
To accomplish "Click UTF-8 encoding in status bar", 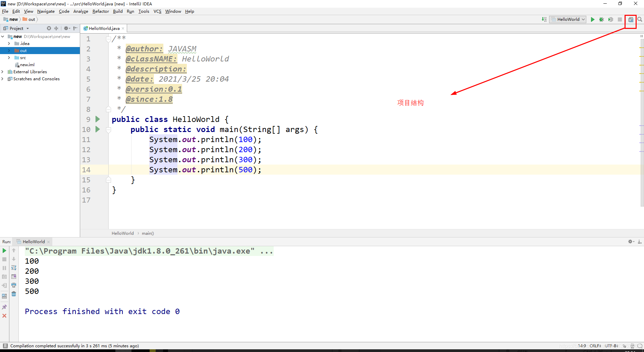I will tap(611, 346).
